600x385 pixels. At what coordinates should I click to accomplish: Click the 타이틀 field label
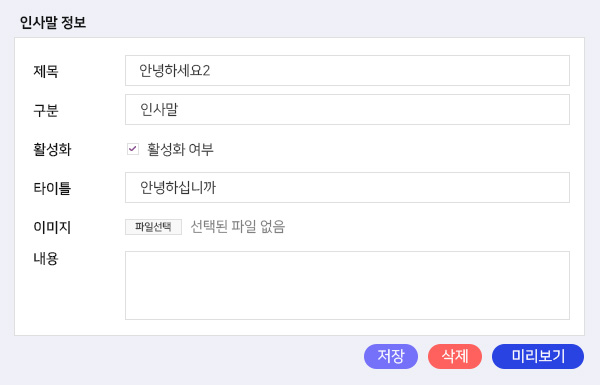(x=52, y=188)
